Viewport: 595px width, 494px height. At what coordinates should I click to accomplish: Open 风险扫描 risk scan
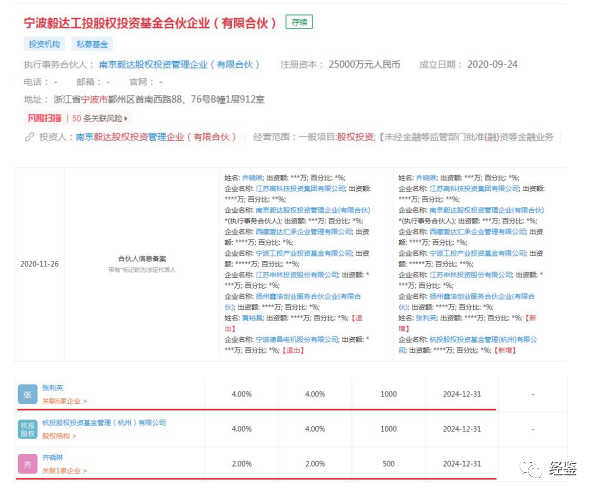point(44,118)
